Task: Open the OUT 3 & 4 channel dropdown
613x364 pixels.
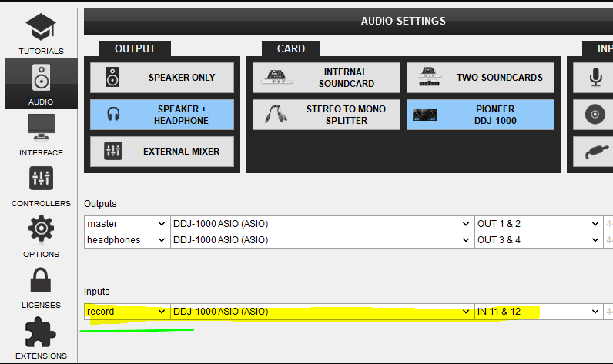Action: [538, 240]
